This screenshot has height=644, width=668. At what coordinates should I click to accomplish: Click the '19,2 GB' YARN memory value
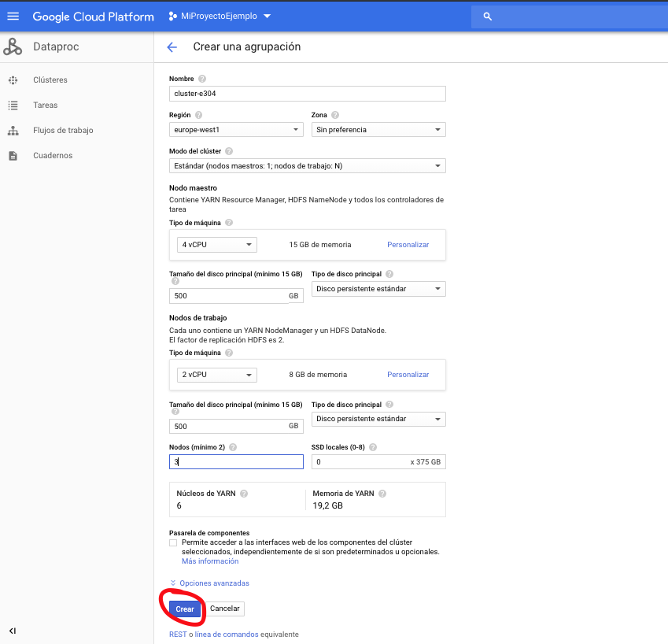pyautogui.click(x=327, y=506)
